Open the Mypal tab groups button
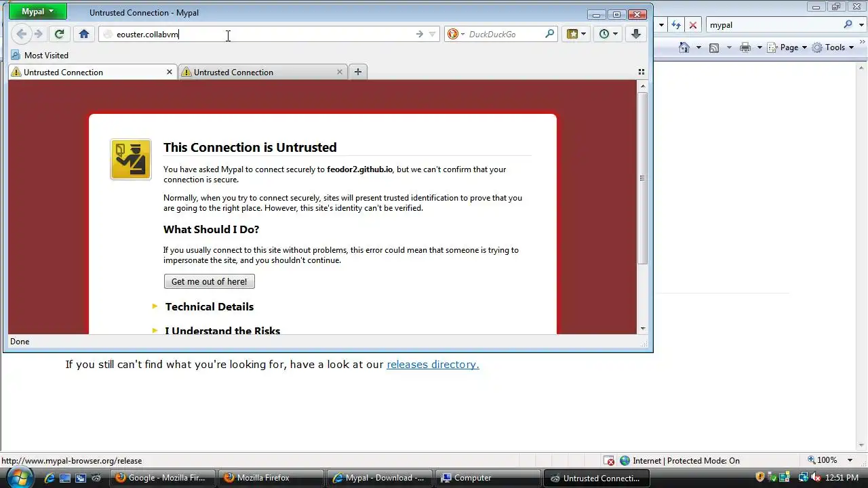 point(642,72)
